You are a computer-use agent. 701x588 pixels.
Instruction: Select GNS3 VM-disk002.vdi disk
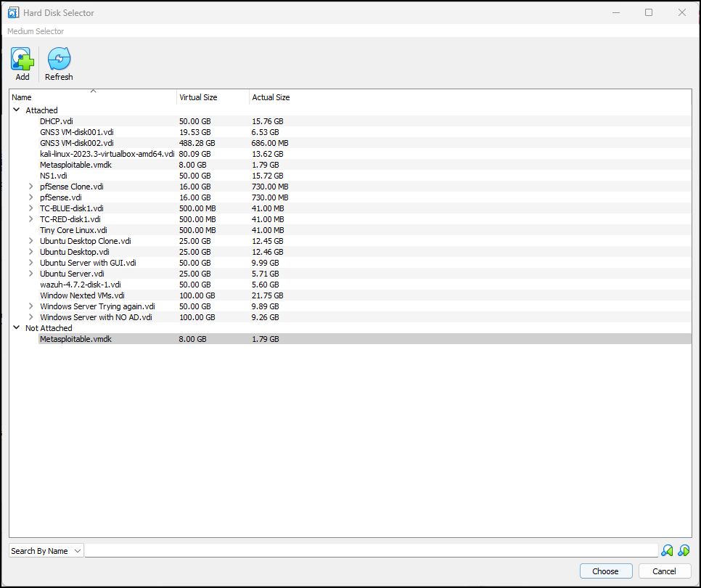click(x=77, y=143)
